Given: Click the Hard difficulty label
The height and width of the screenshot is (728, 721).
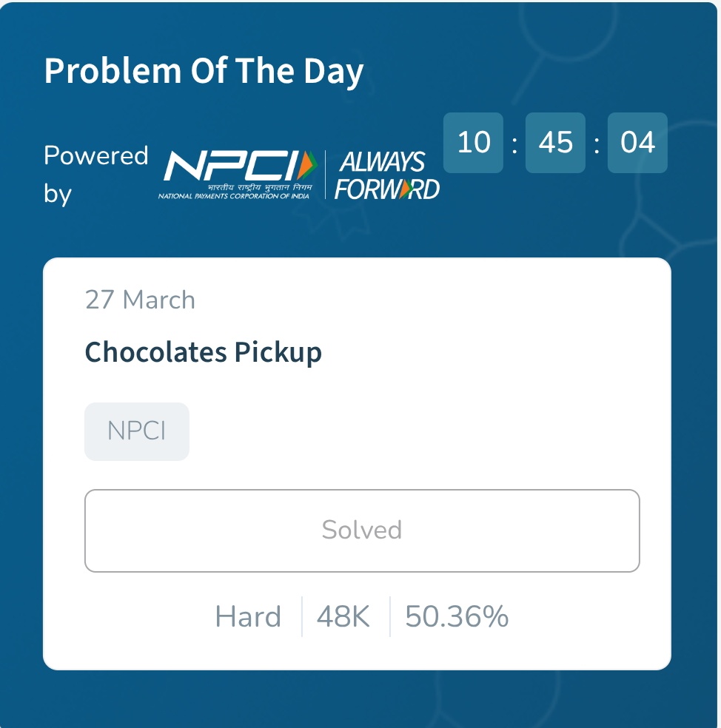Looking at the screenshot, I should coord(248,616).
